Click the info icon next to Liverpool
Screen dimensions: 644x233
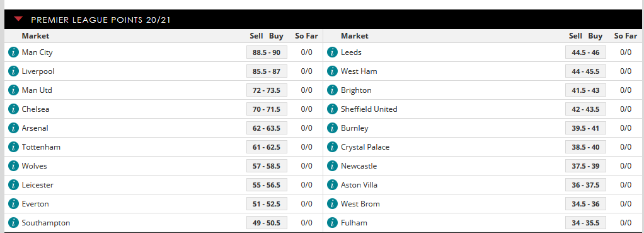point(14,71)
